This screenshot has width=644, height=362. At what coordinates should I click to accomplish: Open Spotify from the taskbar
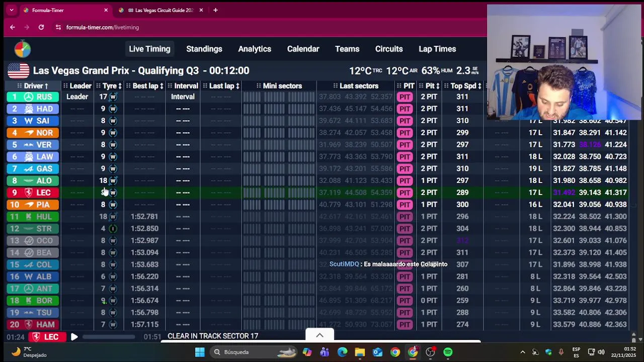click(x=448, y=352)
